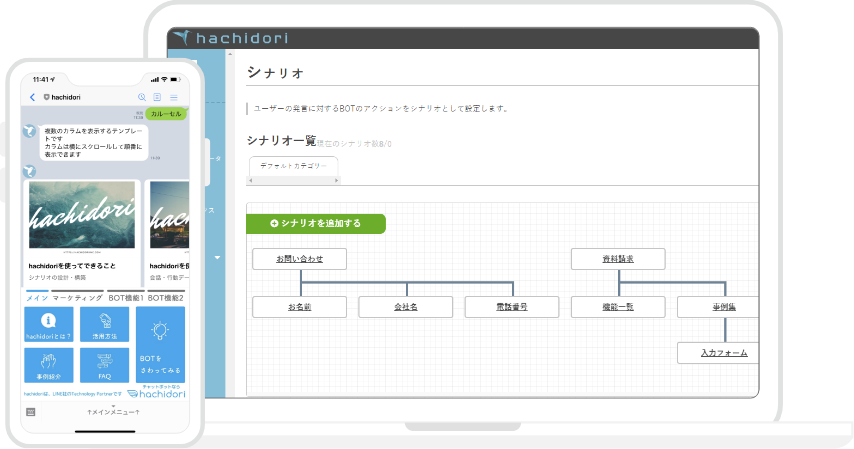This screenshot has height=449, width=854.
Task: Open the '機能一覧' scenario node
Action: [618, 307]
